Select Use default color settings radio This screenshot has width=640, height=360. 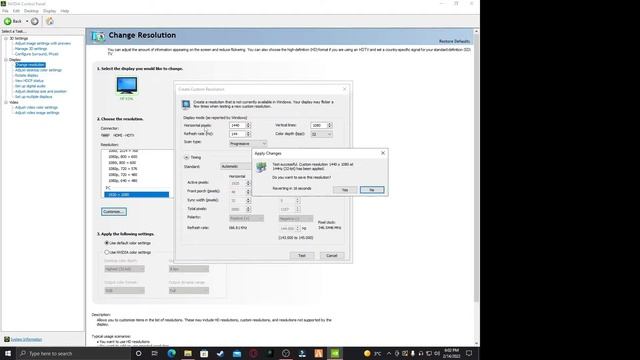107,243
